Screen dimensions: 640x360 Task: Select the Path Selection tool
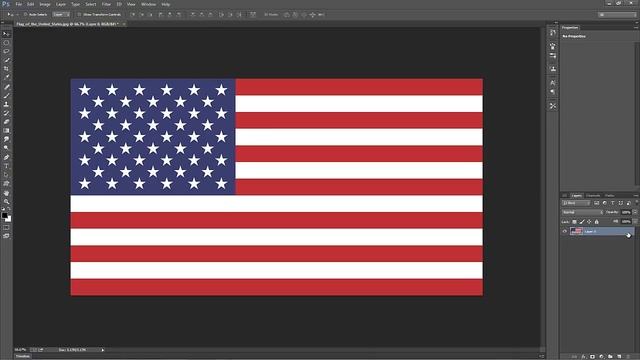click(6, 175)
